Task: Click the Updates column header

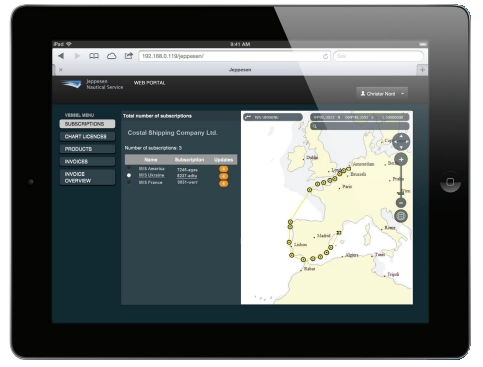Action: pos(223,160)
